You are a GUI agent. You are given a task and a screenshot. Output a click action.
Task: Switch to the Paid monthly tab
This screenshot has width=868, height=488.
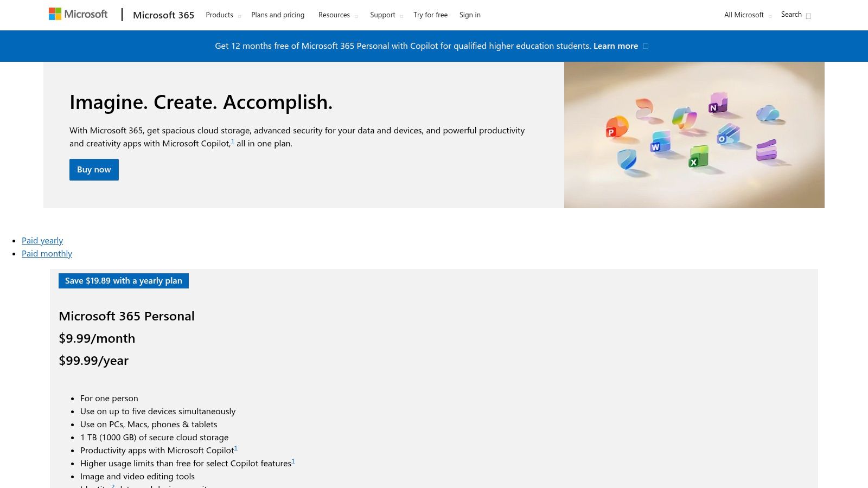[x=47, y=253]
